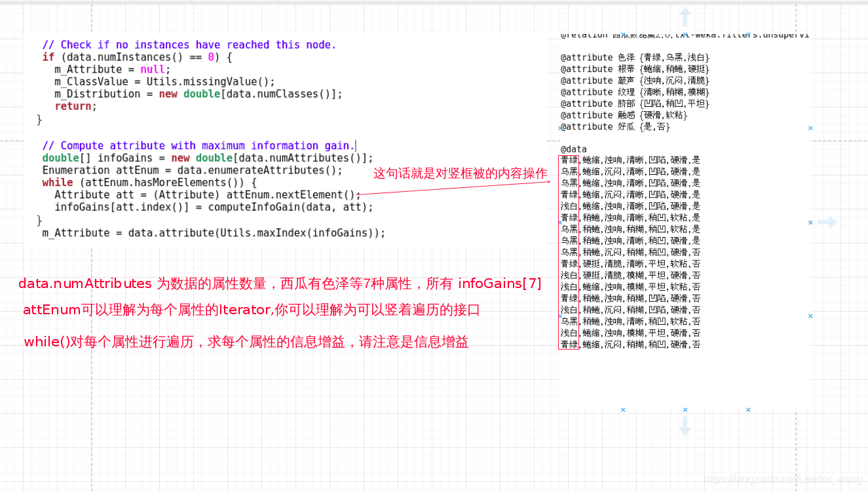Image resolution: width=868 pixels, height=491 pixels.
Task: Select the comment 'Check if no instances have reached this node'
Action: click(189, 45)
